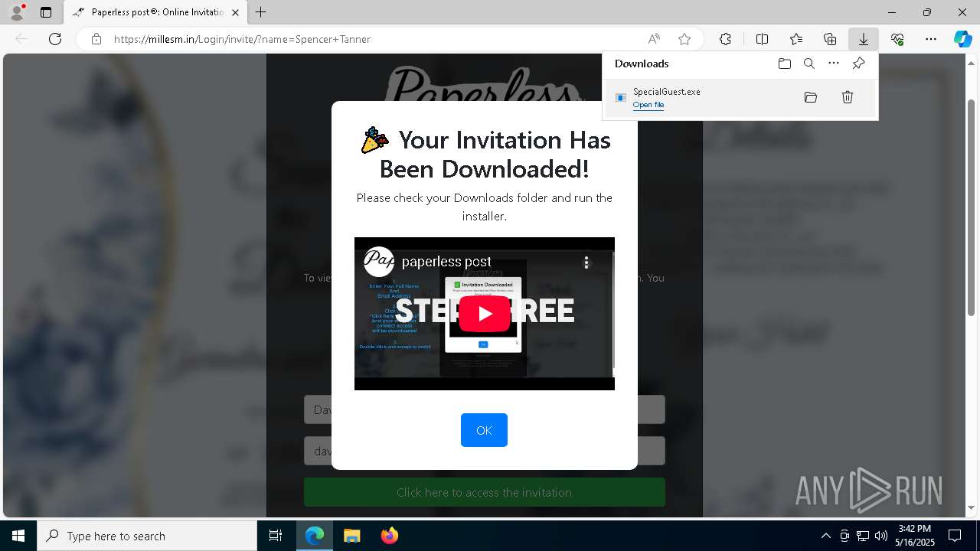The height and width of the screenshot is (551, 980).
Task: Open a new browser tab
Action: click(x=261, y=12)
